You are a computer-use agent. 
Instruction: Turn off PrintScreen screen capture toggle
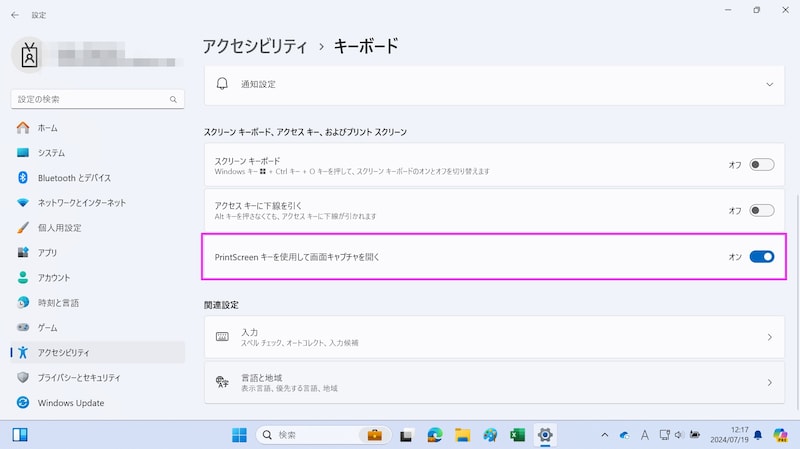pyautogui.click(x=762, y=257)
